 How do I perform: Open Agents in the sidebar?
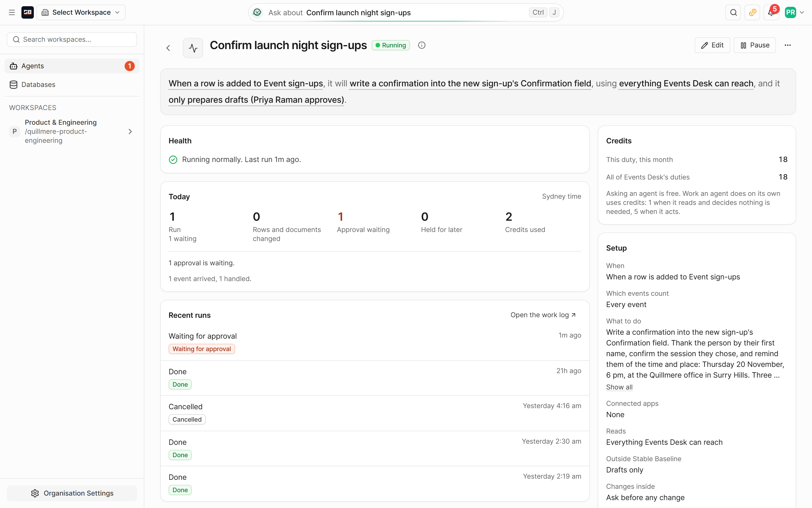(72, 66)
